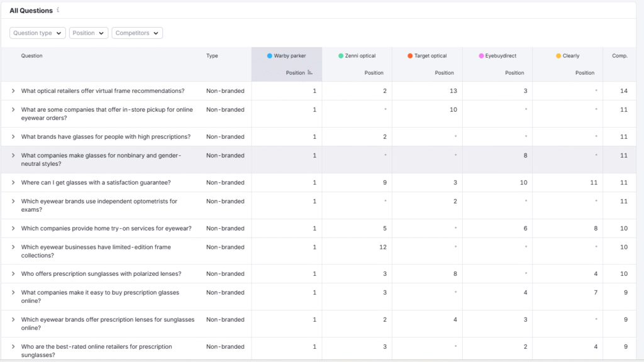This screenshot has width=644, height=362.
Task: Click the Question column header
Action: (x=32, y=56)
